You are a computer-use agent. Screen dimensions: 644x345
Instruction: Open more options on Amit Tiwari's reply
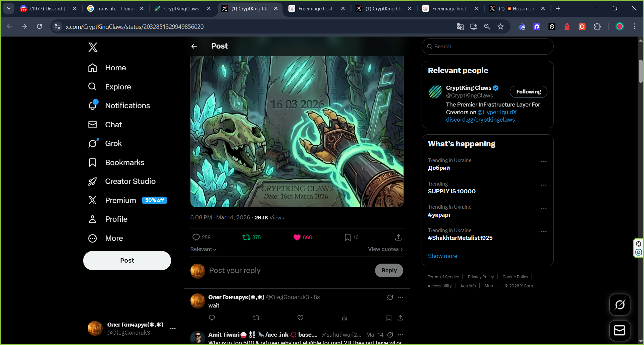tap(400, 335)
